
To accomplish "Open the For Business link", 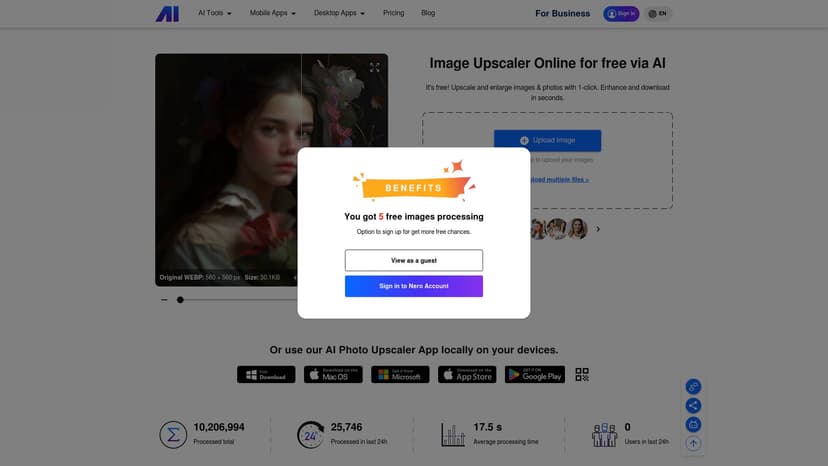I will pyautogui.click(x=562, y=14).
